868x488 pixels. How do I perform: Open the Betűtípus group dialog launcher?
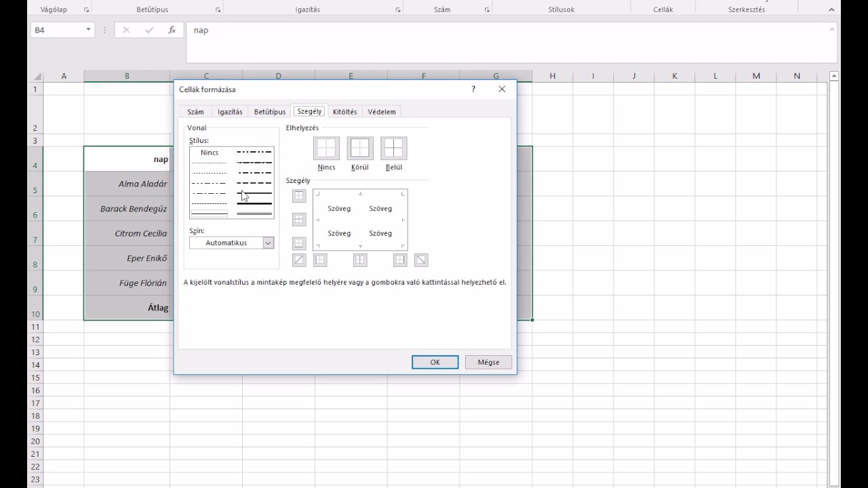218,10
